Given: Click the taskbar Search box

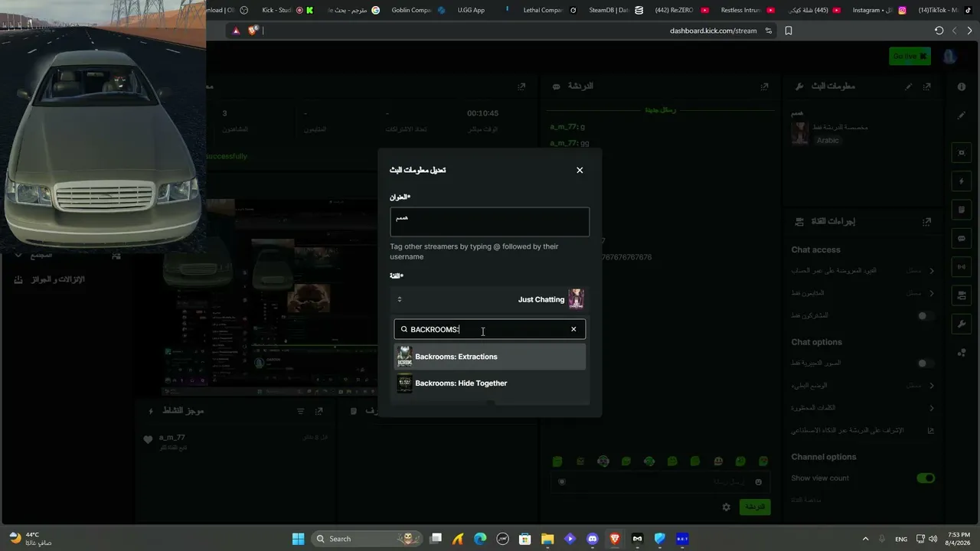Looking at the screenshot, I should pyautogui.click(x=364, y=539).
